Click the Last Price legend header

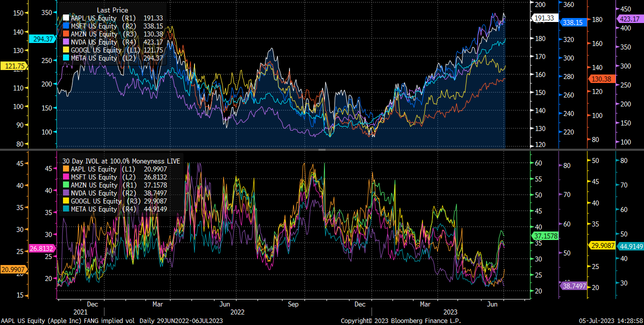[x=112, y=9]
